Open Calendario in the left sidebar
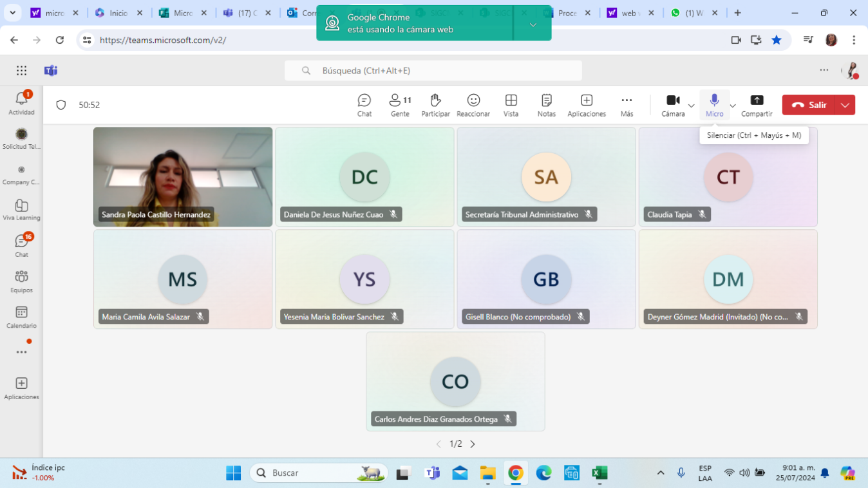The width and height of the screenshot is (868, 488). [21, 317]
